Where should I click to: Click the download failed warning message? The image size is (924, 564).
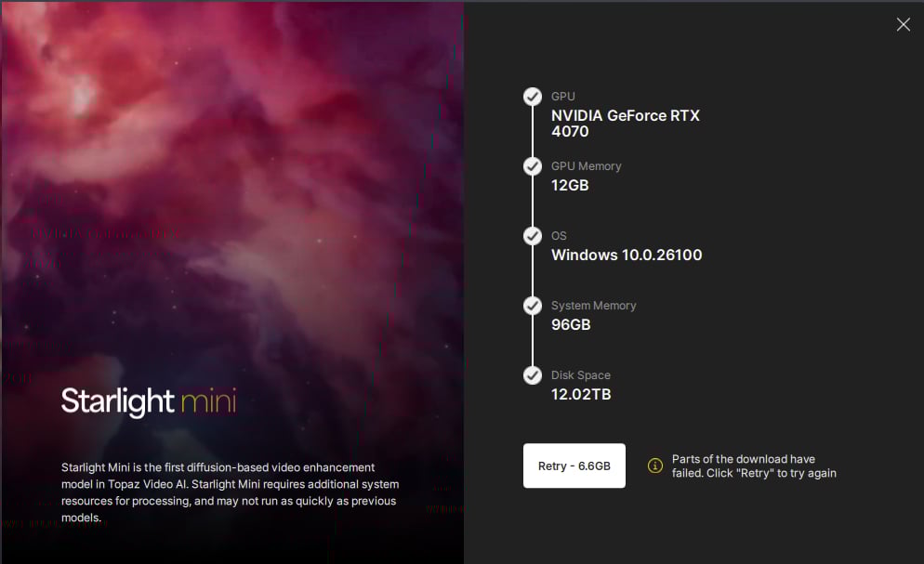(x=754, y=466)
